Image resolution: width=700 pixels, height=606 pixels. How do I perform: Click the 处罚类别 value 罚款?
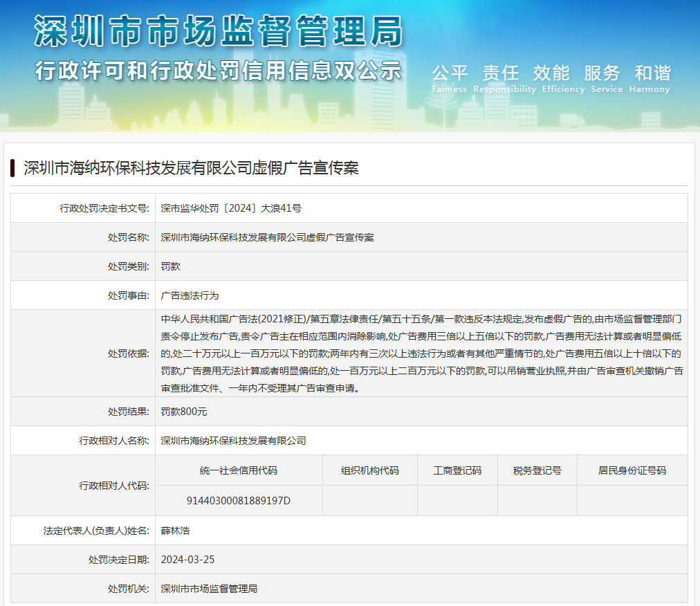(x=170, y=266)
